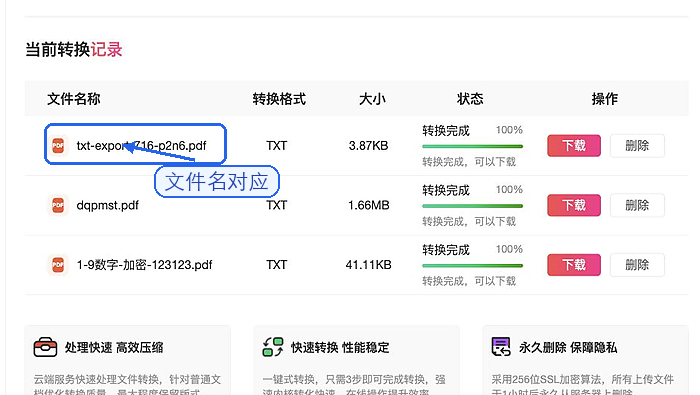Click the 转换格式 column header
700x395 pixels.
point(279,99)
